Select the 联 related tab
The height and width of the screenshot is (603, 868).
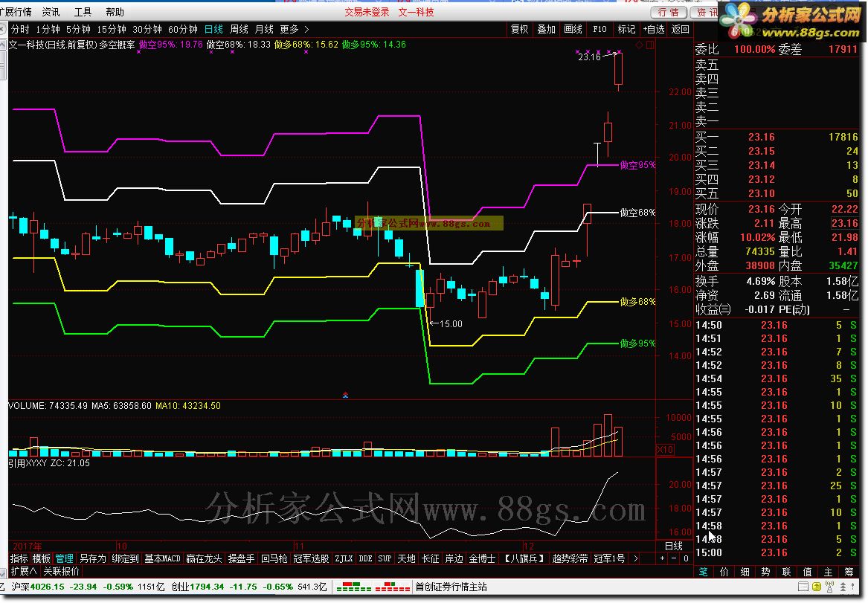coord(787,572)
